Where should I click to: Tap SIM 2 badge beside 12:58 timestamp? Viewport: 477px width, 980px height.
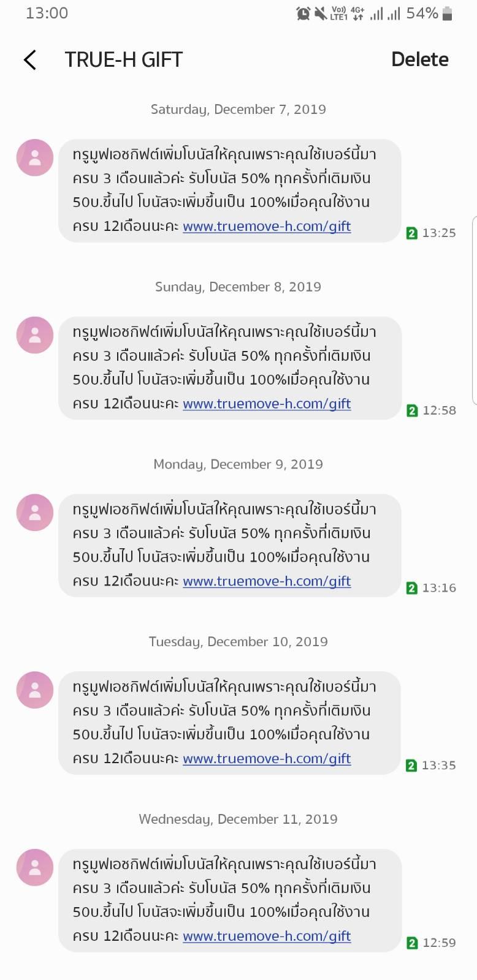[412, 411]
